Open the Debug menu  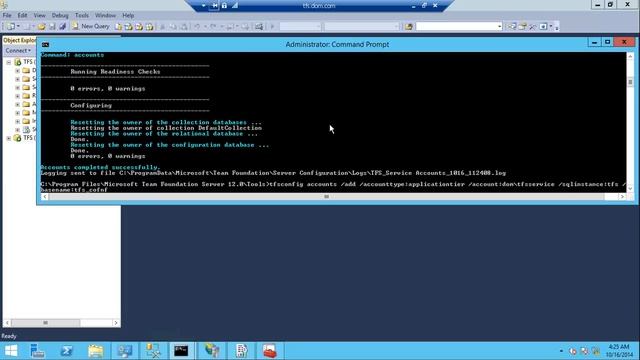tap(60, 16)
